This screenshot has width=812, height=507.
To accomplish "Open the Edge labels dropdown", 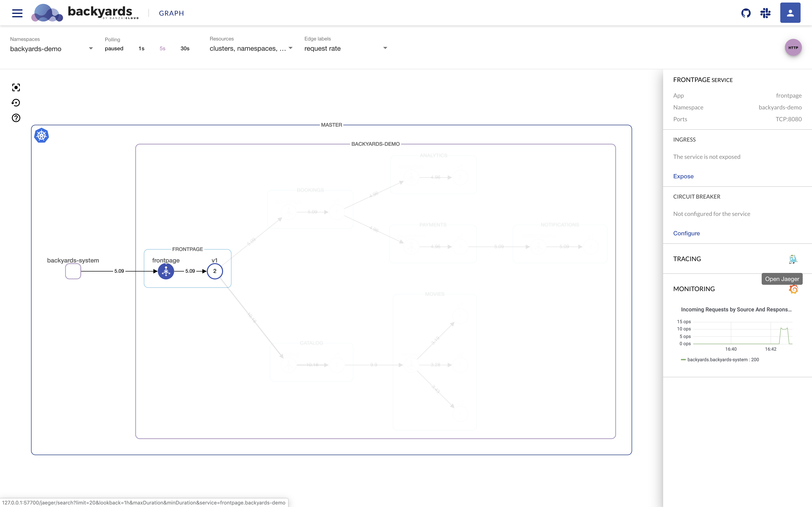I will [346, 49].
